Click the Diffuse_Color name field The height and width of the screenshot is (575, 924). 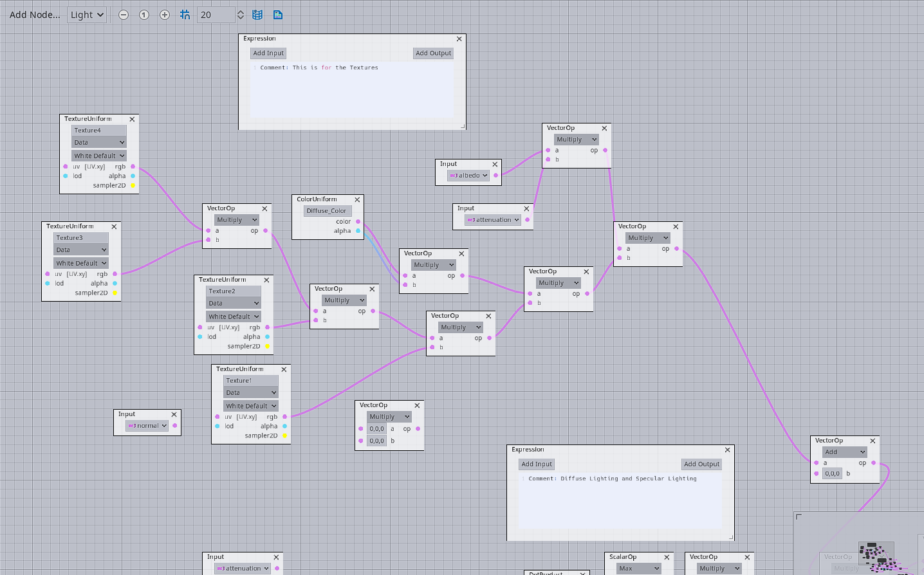(x=328, y=210)
